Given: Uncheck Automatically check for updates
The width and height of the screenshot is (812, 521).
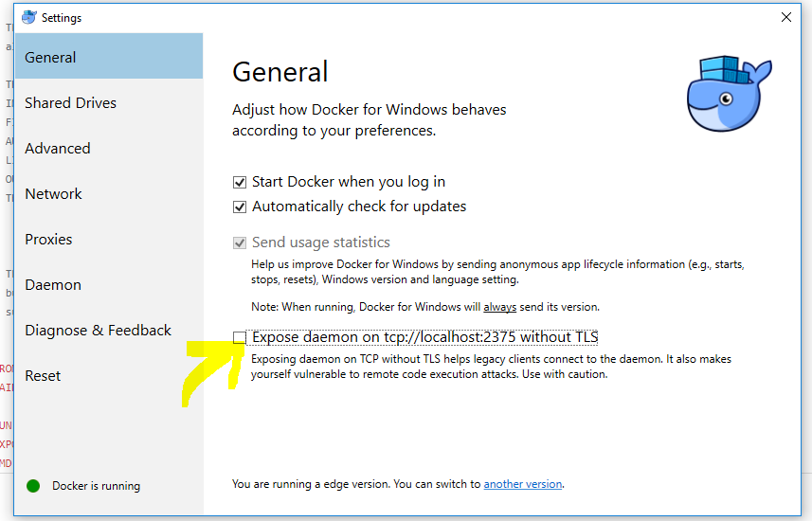Looking at the screenshot, I should [x=240, y=207].
